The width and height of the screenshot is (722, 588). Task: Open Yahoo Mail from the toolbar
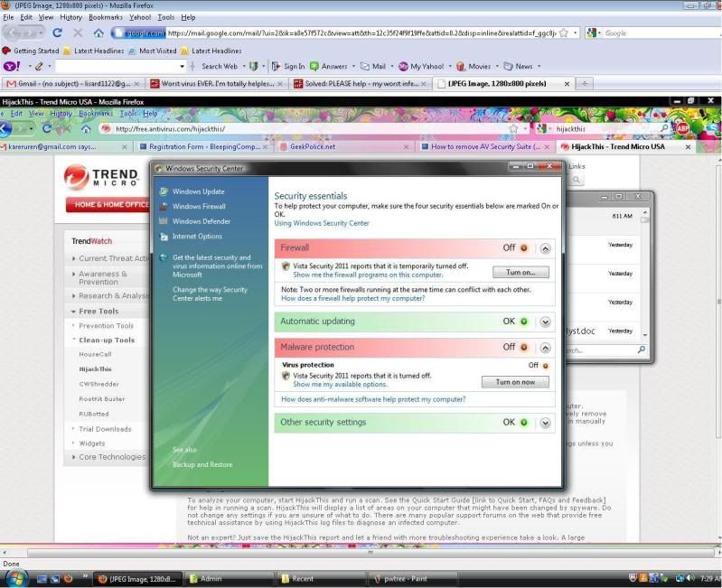373,66
